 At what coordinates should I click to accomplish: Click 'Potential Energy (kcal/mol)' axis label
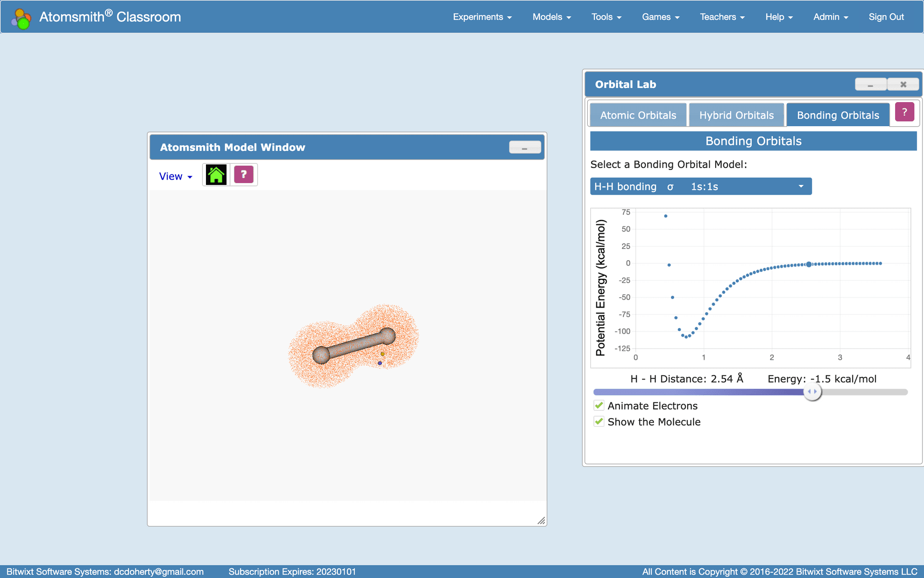click(601, 288)
